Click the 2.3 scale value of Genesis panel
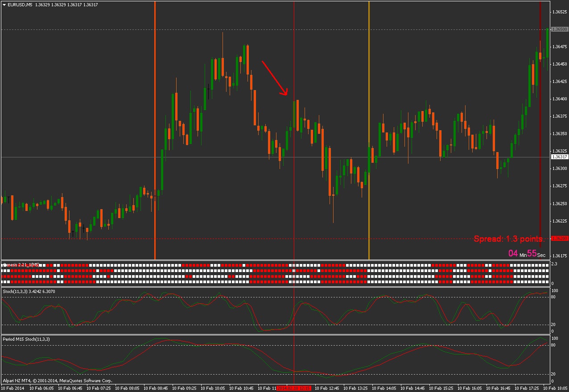Viewport: 569px width, 392px height. pyautogui.click(x=554, y=264)
